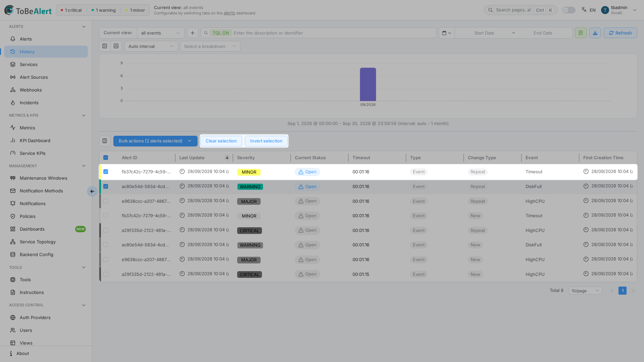Collapse the METRICS & KPIS section
Image resolution: width=644 pixels, height=362 pixels.
pyautogui.click(x=84, y=115)
